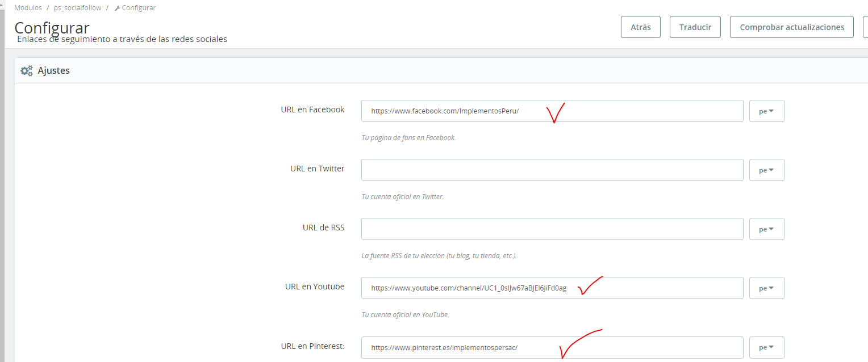Click into the empty Twitter URL field
The height and width of the screenshot is (362, 868).
click(x=552, y=170)
